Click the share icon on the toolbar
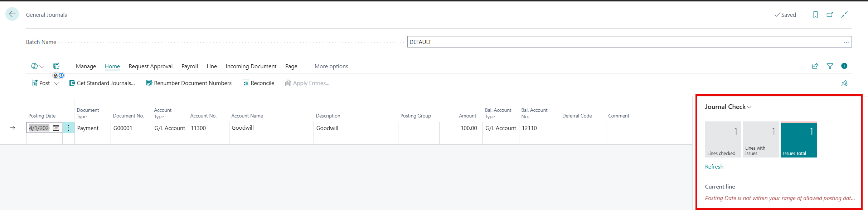 click(x=815, y=66)
